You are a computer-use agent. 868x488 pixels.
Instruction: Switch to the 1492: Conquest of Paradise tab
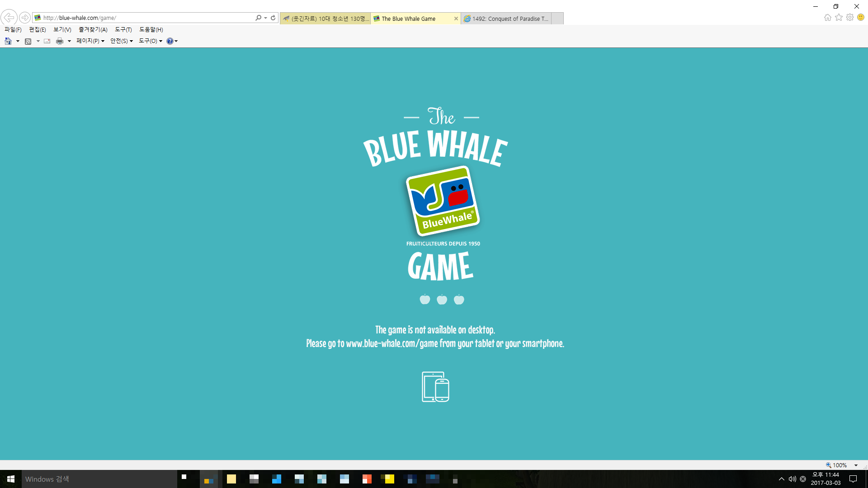pos(506,19)
